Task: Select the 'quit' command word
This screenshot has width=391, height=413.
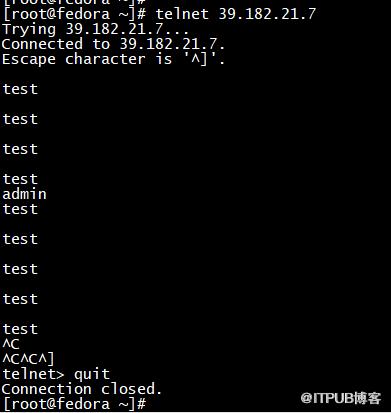Action: pos(92,375)
